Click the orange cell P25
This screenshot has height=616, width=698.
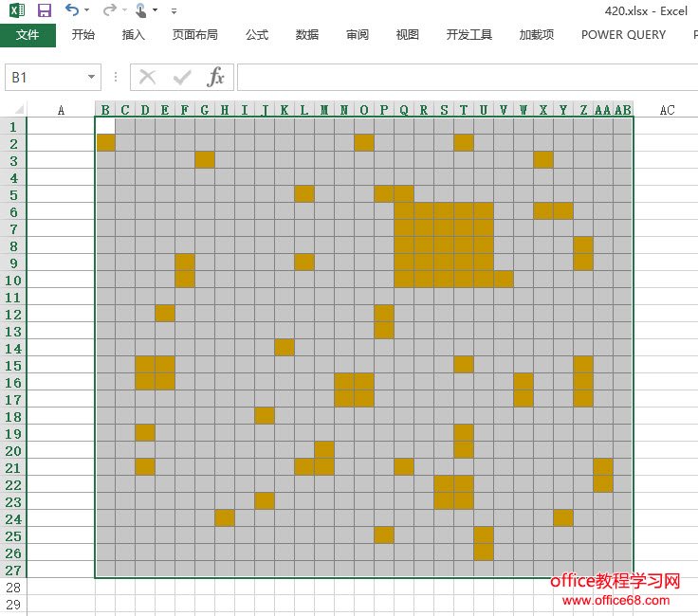click(x=384, y=535)
